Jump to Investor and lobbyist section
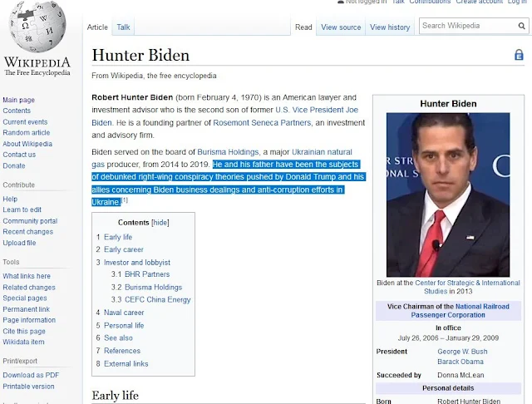This screenshot has height=404, width=532. pyautogui.click(x=136, y=263)
